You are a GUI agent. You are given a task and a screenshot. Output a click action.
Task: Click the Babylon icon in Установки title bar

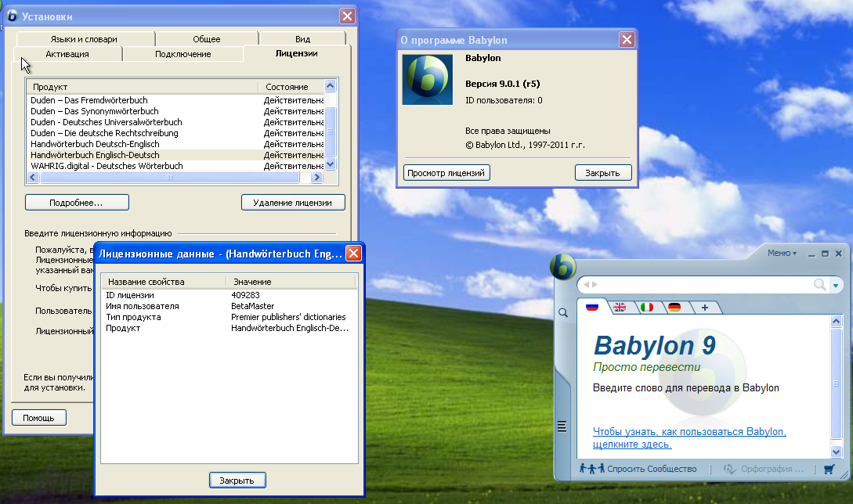coord(12,16)
